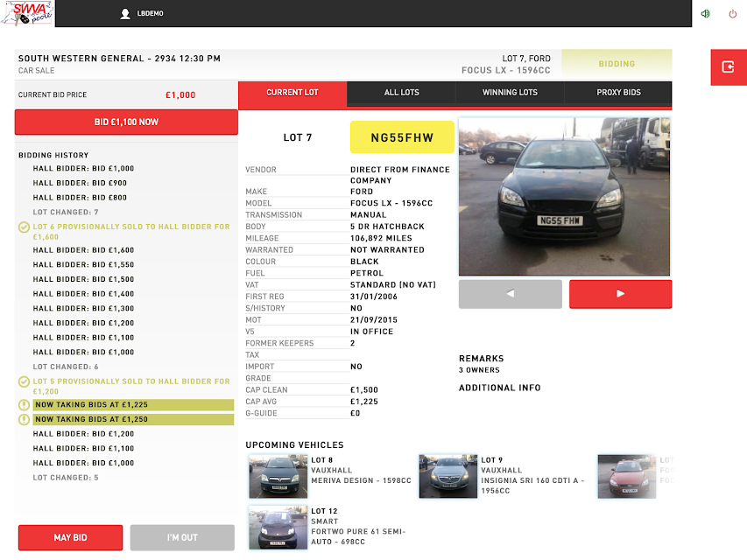Click Lot 6 provisionally sold for £1,600 message
Viewport: 747px width, 560px height.
point(131,232)
